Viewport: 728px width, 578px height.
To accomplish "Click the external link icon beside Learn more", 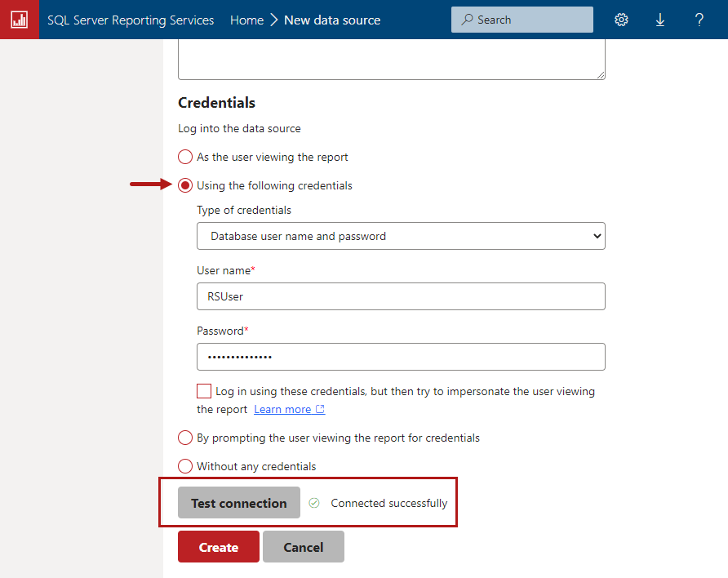I will pos(320,410).
